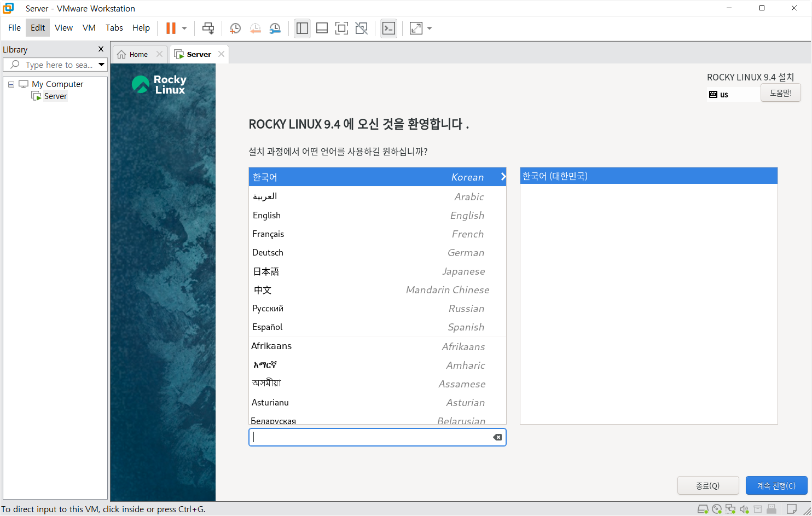Select Arabic language row
Image resolution: width=812 pixels, height=516 pixels.
378,196
